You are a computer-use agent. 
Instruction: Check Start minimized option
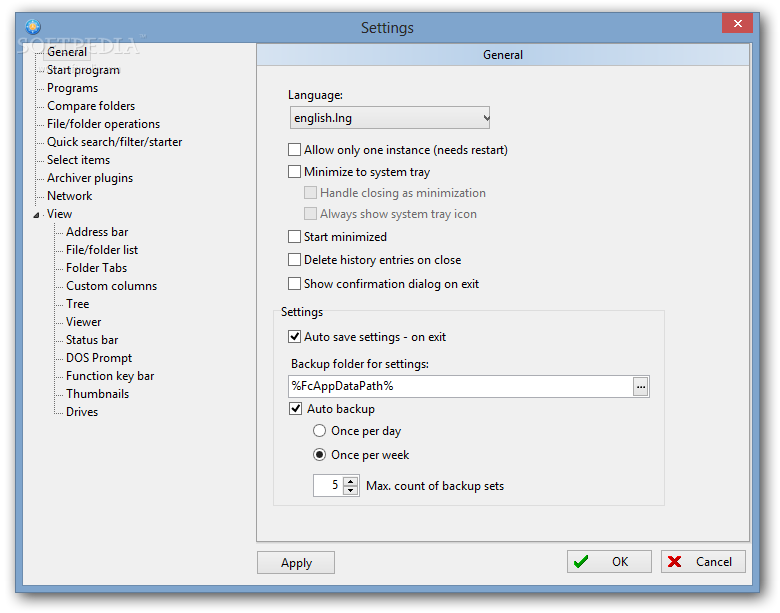(294, 237)
